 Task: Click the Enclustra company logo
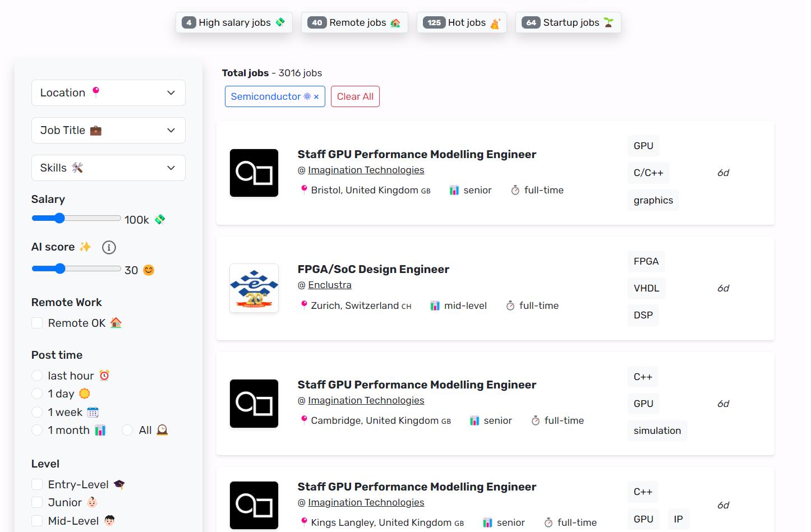(254, 288)
